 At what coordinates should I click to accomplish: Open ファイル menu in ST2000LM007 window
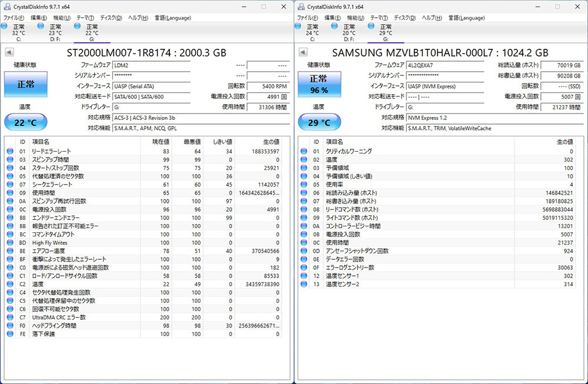14,18
